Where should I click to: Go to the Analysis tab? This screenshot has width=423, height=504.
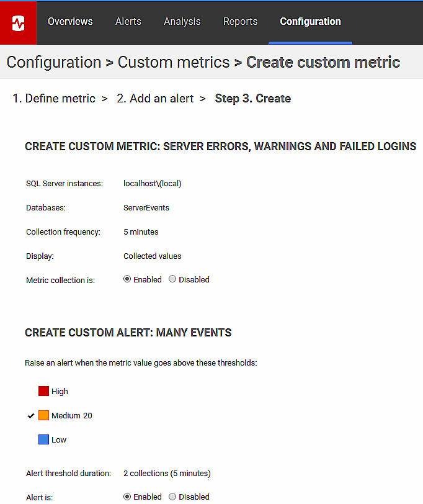pyautogui.click(x=182, y=22)
